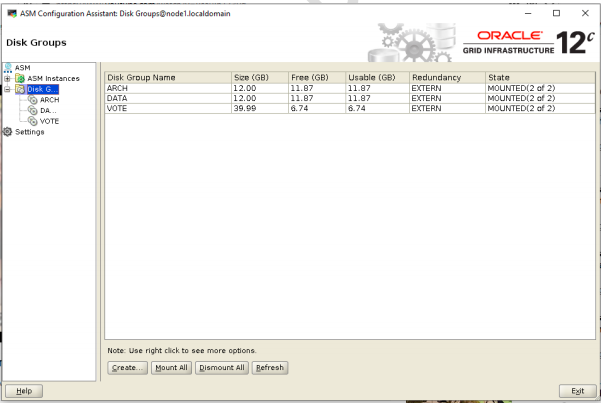This screenshot has width=601, height=403.
Task: Click the ASM Configuration Assistant title bar icon
Action: (x=12, y=13)
